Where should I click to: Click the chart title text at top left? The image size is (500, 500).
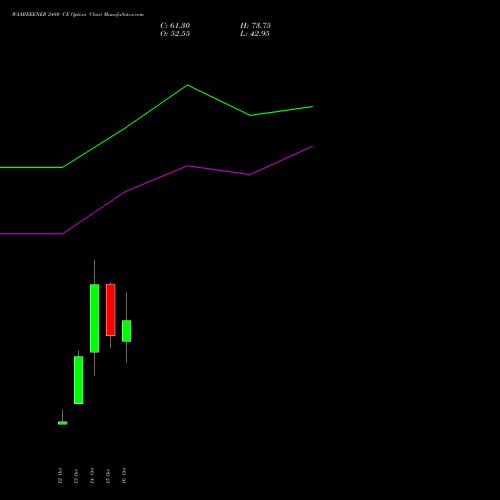click(78, 15)
